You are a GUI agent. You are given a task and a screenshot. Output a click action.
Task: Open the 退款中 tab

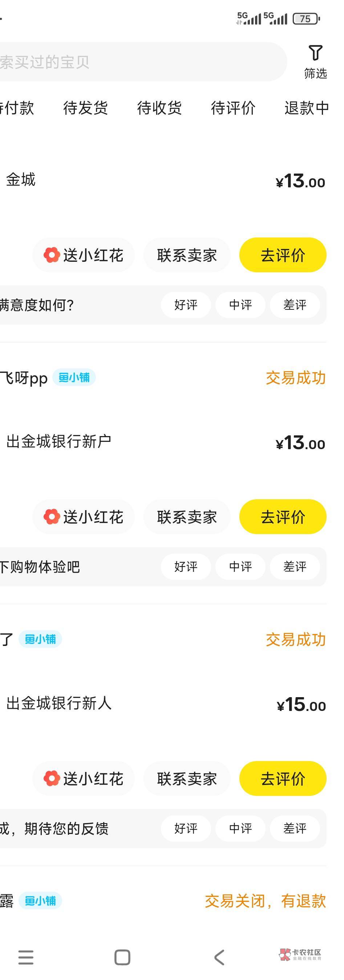pos(306,108)
